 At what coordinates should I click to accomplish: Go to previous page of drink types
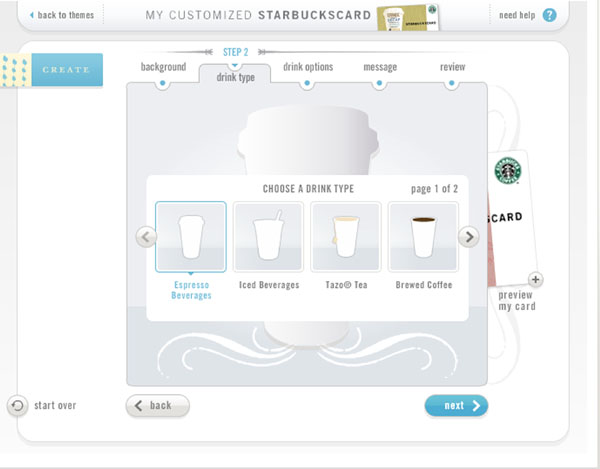click(146, 237)
